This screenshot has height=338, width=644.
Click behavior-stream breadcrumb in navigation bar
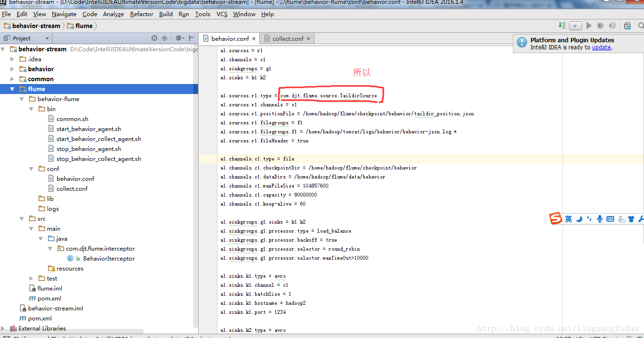[32, 26]
